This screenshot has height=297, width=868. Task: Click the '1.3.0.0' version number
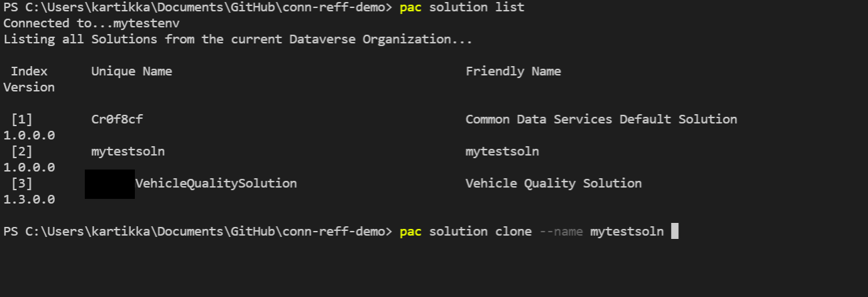[29, 200]
